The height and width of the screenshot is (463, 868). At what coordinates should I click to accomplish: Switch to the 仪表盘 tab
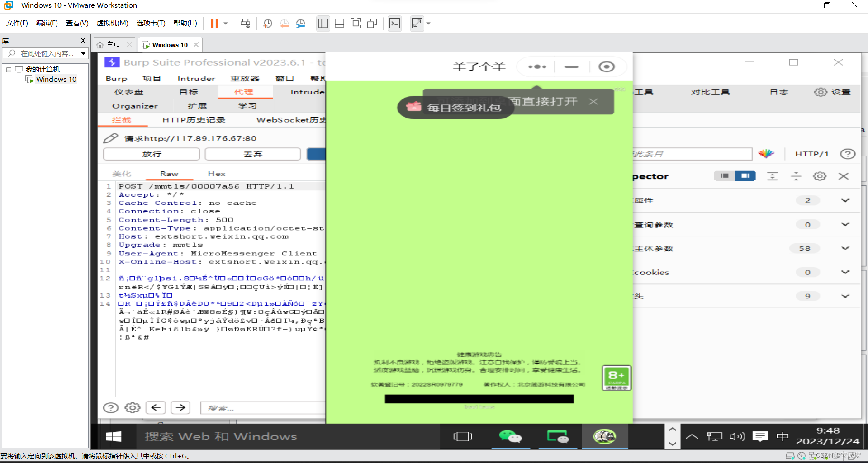(129, 92)
